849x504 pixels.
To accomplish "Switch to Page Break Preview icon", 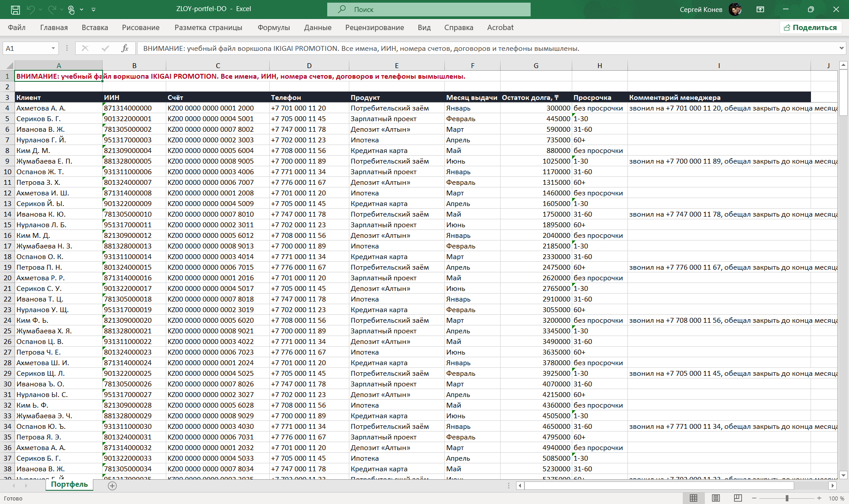I will click(x=738, y=498).
